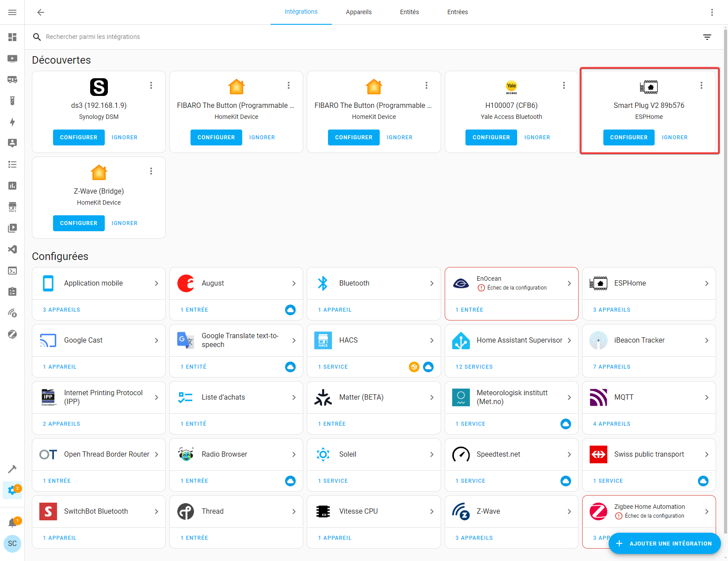
Task: Open 3 APPAREILS link under ESPHome
Action: coord(612,310)
